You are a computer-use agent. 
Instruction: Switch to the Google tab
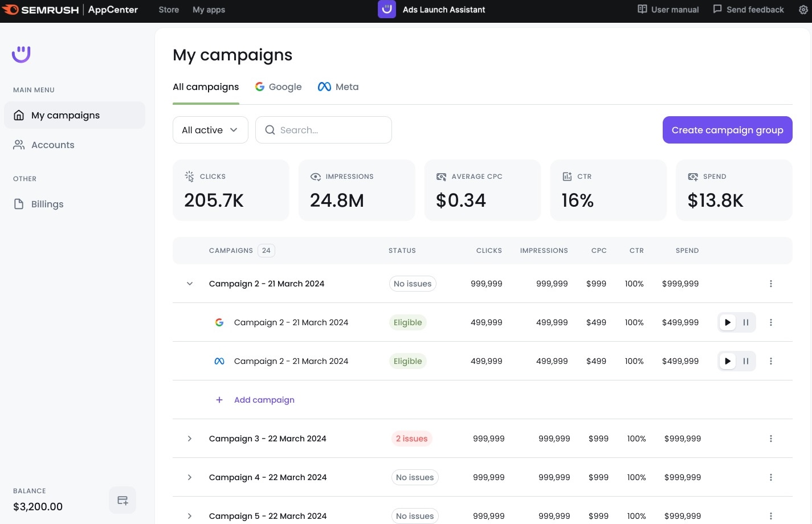click(x=278, y=87)
